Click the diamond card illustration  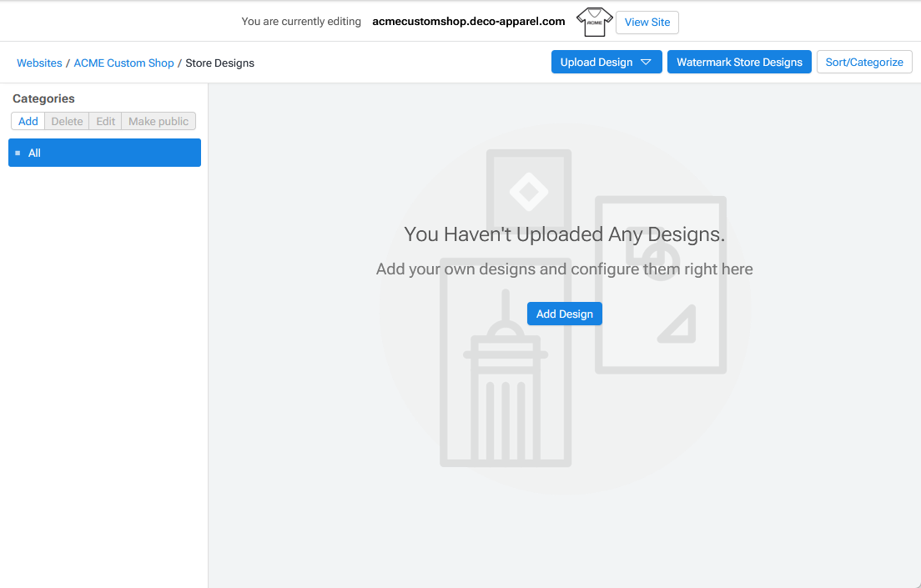(x=528, y=191)
